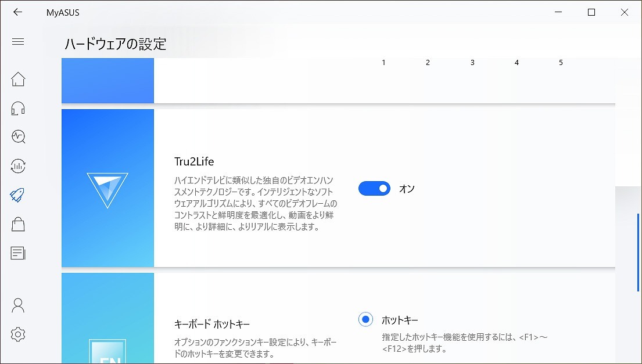Click the scale value 2 label
The width and height of the screenshot is (642, 364).
click(428, 63)
